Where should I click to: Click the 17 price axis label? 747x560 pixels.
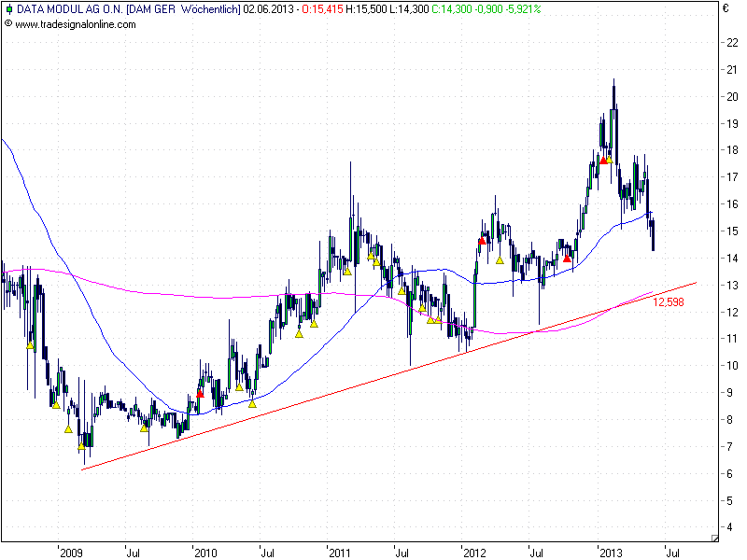click(x=732, y=177)
